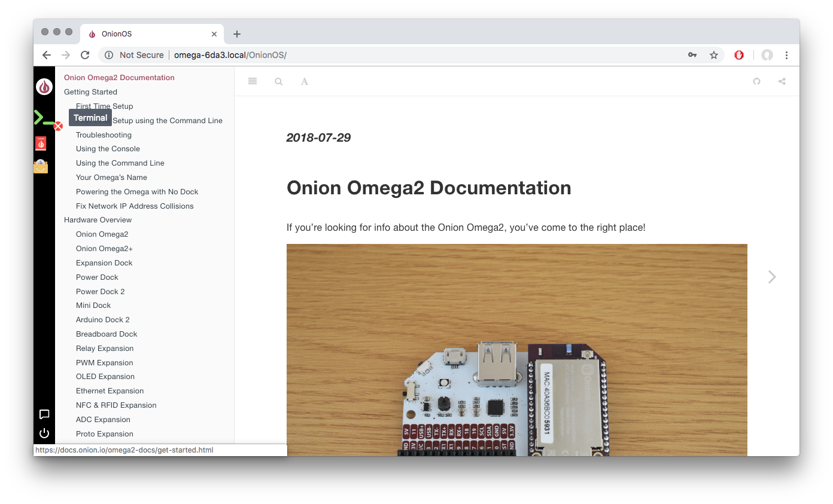The width and height of the screenshot is (833, 504).
Task: Launch the Terminal app from the OnionOS dock
Action: tap(44, 118)
